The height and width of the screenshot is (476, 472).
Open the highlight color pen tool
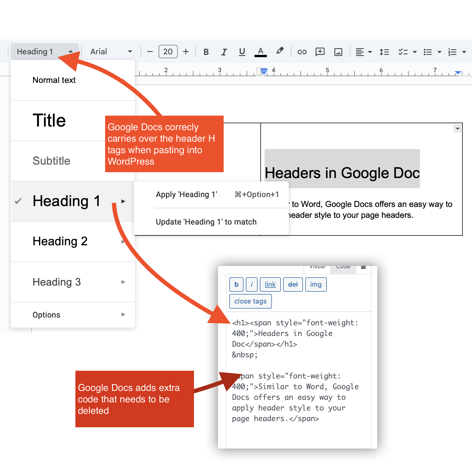tap(279, 51)
